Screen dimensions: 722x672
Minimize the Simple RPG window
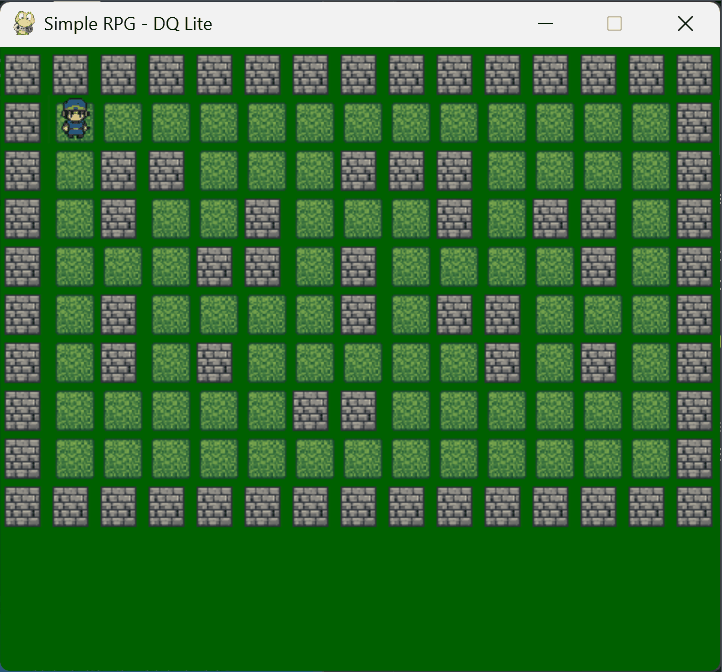[x=545, y=24]
